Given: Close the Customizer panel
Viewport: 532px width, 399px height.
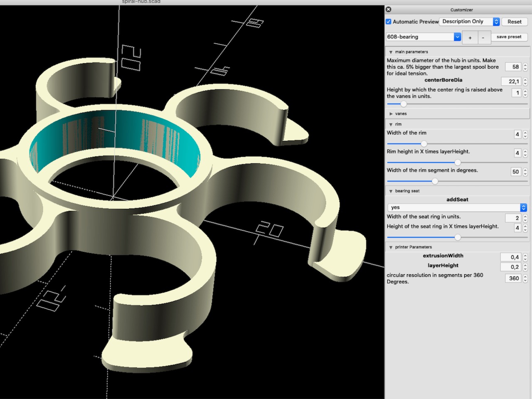Looking at the screenshot, I should 388,10.
